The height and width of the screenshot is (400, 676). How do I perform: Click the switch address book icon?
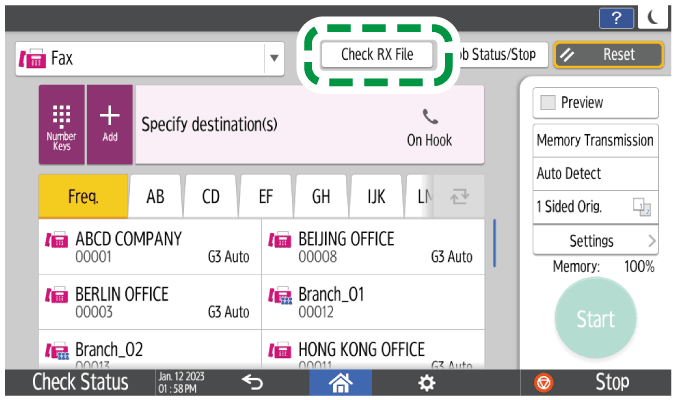tap(461, 196)
